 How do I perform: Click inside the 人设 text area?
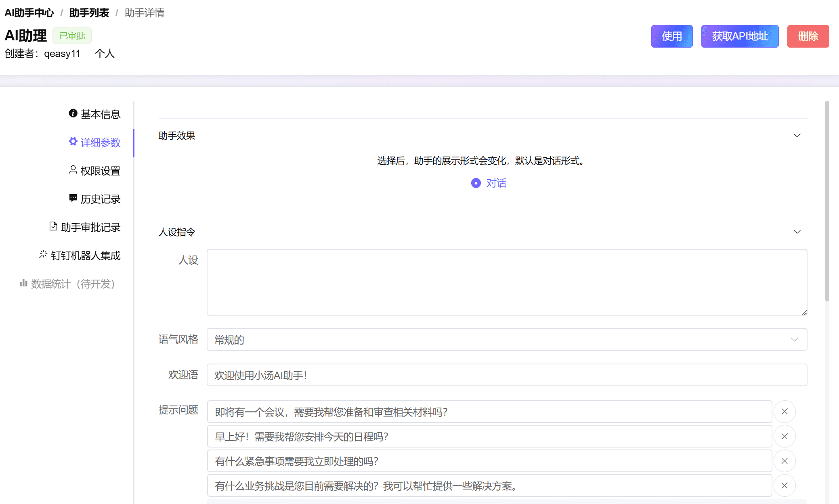[507, 282]
